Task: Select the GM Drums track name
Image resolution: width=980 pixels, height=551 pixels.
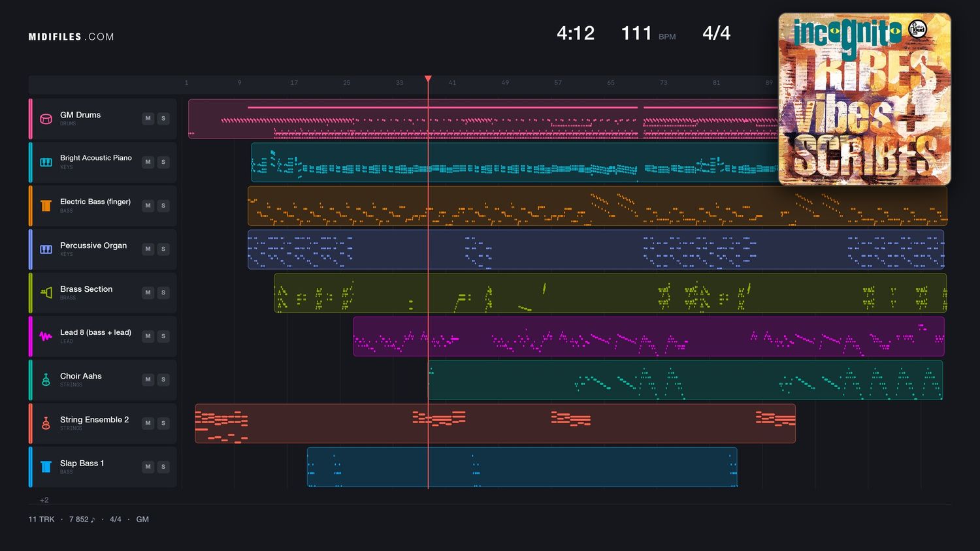Action: pos(80,115)
